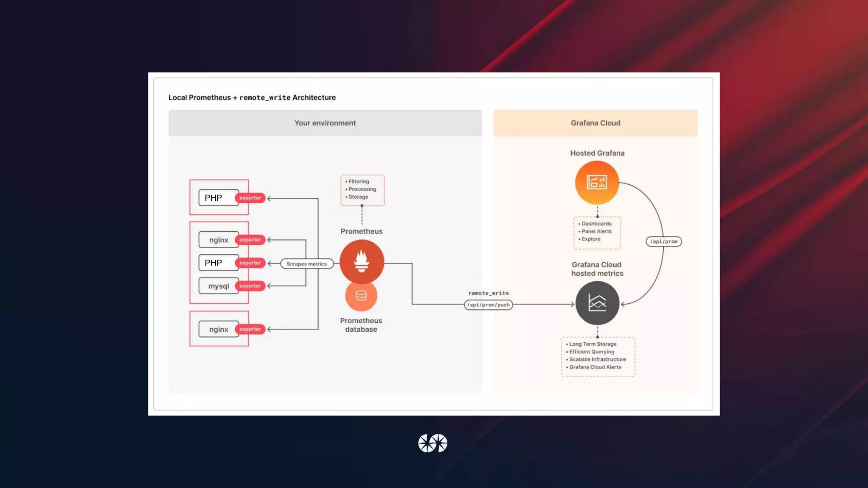
Task: Click the Grafana Cloud hosted metrics icon
Action: (x=597, y=303)
